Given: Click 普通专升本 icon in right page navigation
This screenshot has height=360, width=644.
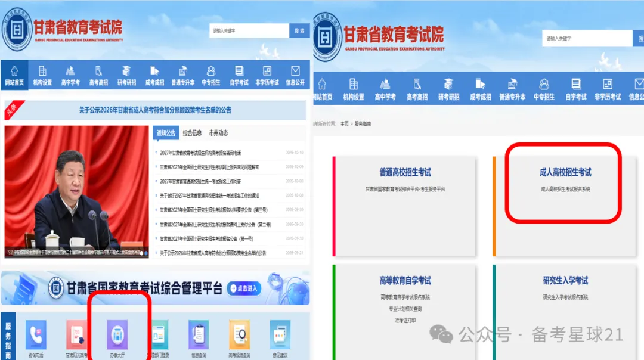Looking at the screenshot, I should point(512,84).
